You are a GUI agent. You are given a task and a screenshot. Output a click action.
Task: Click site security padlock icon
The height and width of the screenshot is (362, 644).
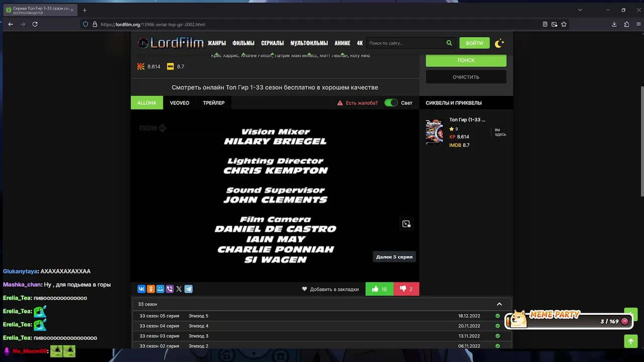(95, 24)
